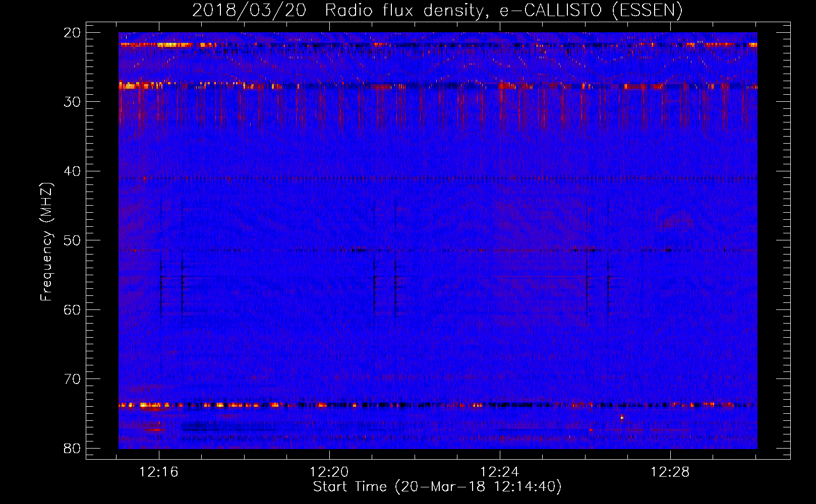The image size is (816, 504).
Task: Click the 70 MHz frequency tick label
Action: 72,379
